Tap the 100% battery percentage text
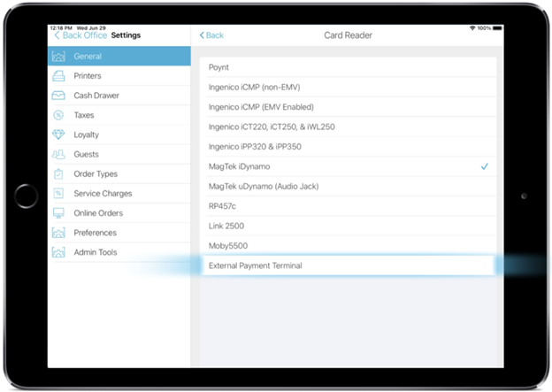The height and width of the screenshot is (392, 552). point(484,28)
